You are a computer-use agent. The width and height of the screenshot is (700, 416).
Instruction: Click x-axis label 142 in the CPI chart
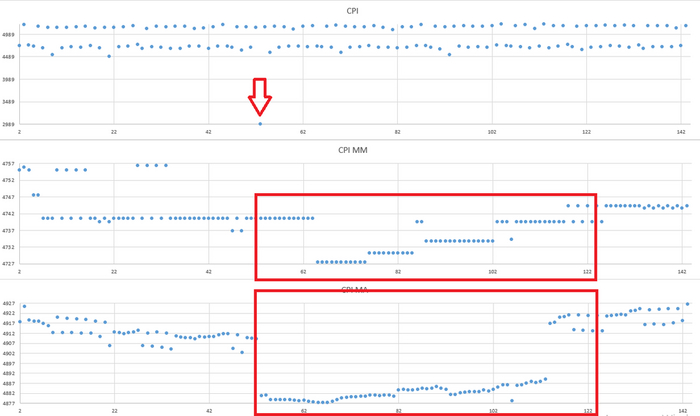[x=681, y=132]
